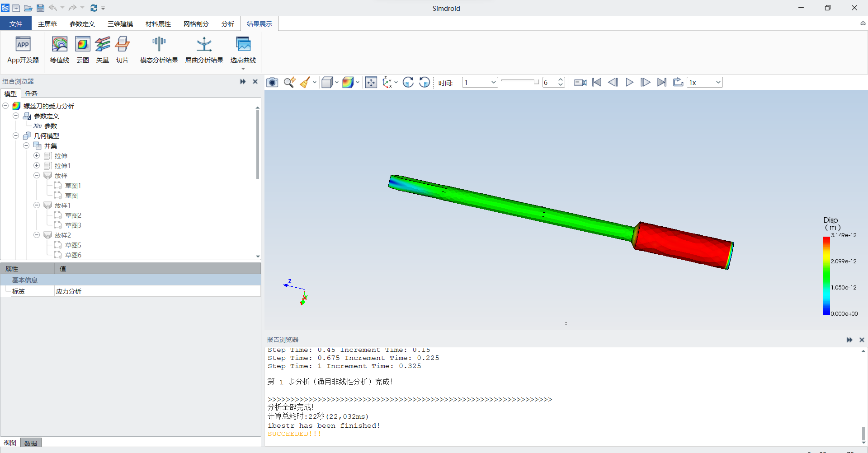The height and width of the screenshot is (453, 868).
Task: Open the 1x playback speed dropdown
Action: [x=705, y=82]
